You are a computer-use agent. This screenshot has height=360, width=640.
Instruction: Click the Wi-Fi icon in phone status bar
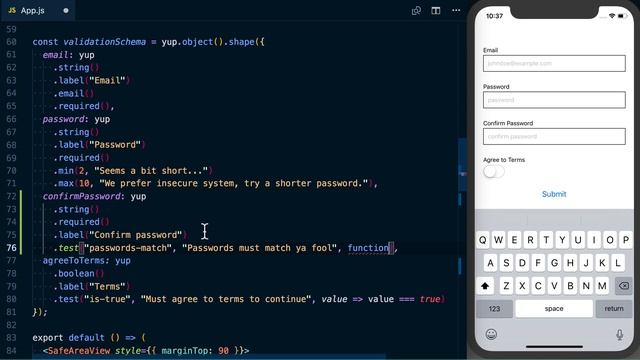[611, 16]
